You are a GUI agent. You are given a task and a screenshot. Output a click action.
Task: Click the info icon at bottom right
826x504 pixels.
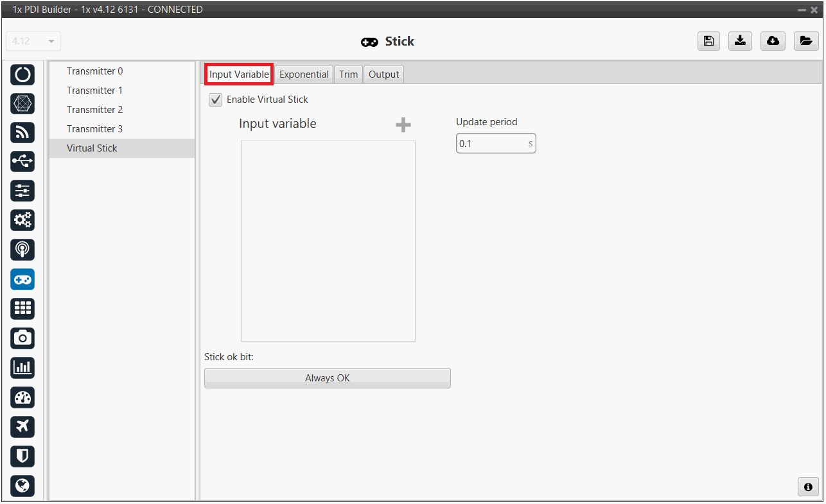pyautogui.click(x=808, y=487)
